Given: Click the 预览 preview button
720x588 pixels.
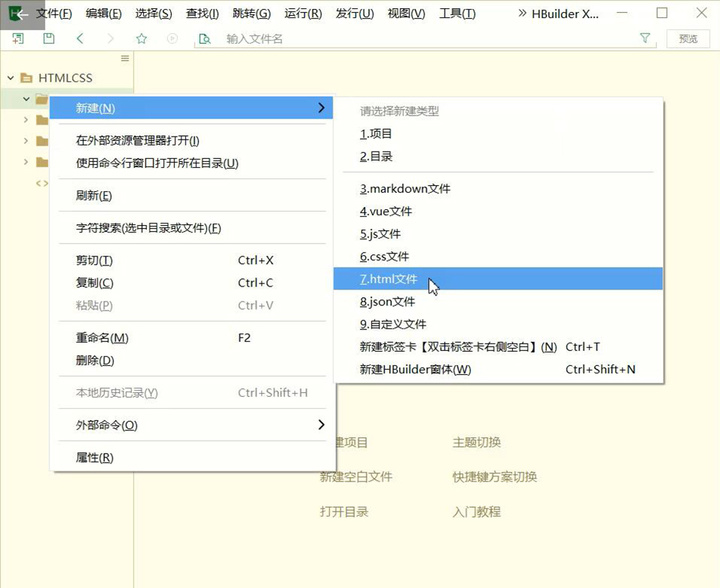Looking at the screenshot, I should [688, 39].
